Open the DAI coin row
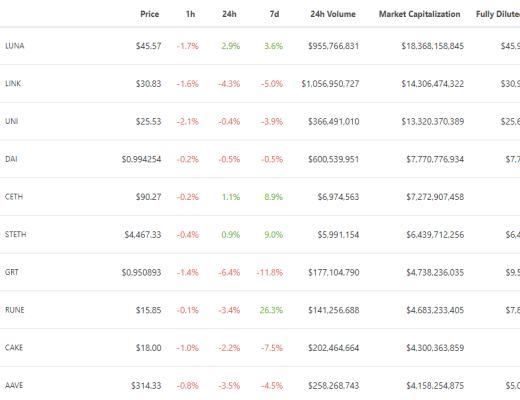 [x=260, y=159]
